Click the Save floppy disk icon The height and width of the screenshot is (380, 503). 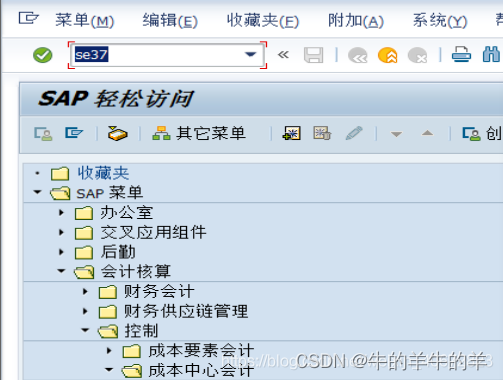[x=314, y=55]
